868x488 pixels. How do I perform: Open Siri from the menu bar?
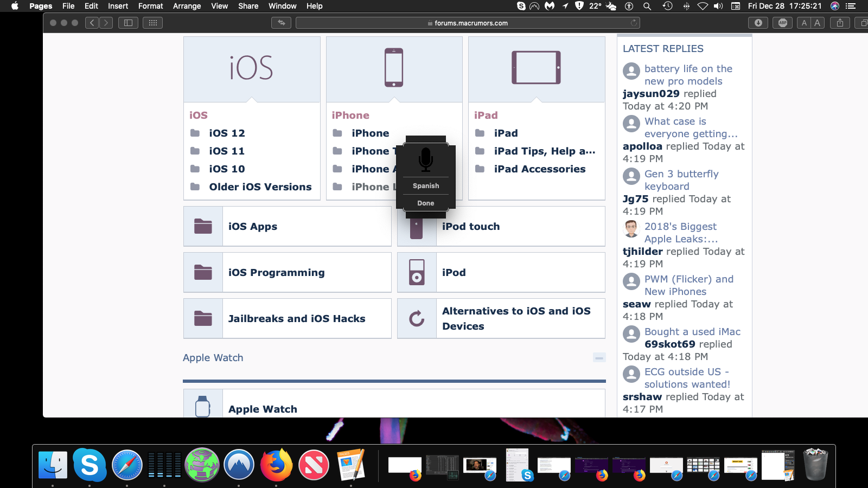pos(835,6)
